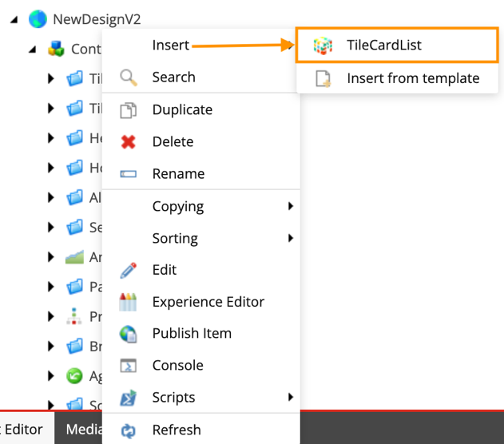Select Insert from template option
Screen dimensions: 504x444
pos(413,78)
